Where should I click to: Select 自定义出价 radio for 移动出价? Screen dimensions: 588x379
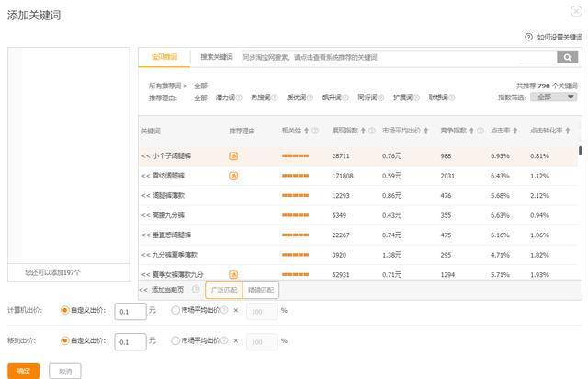pos(64,340)
